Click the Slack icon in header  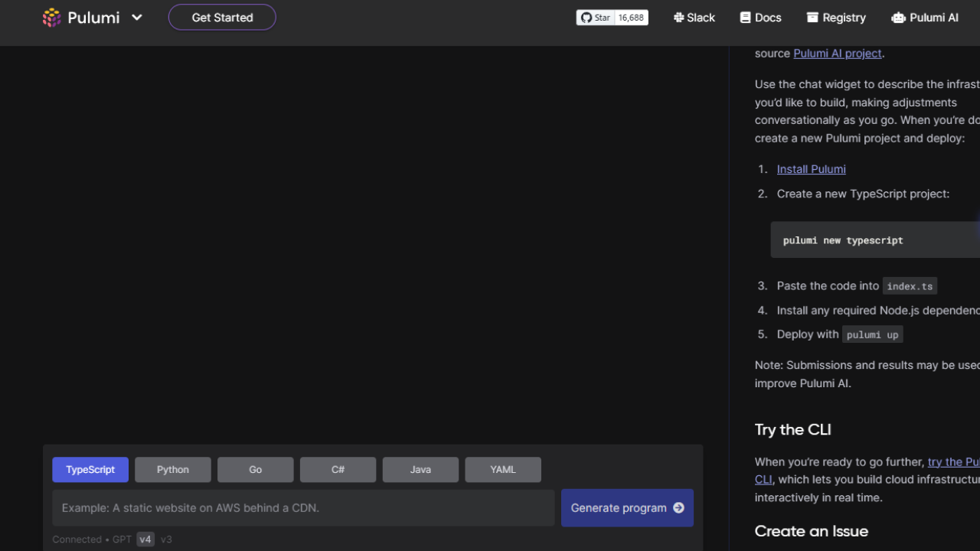(x=678, y=18)
